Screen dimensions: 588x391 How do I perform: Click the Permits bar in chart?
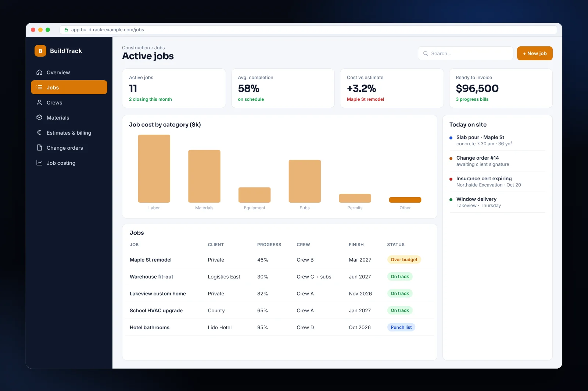[x=355, y=198]
